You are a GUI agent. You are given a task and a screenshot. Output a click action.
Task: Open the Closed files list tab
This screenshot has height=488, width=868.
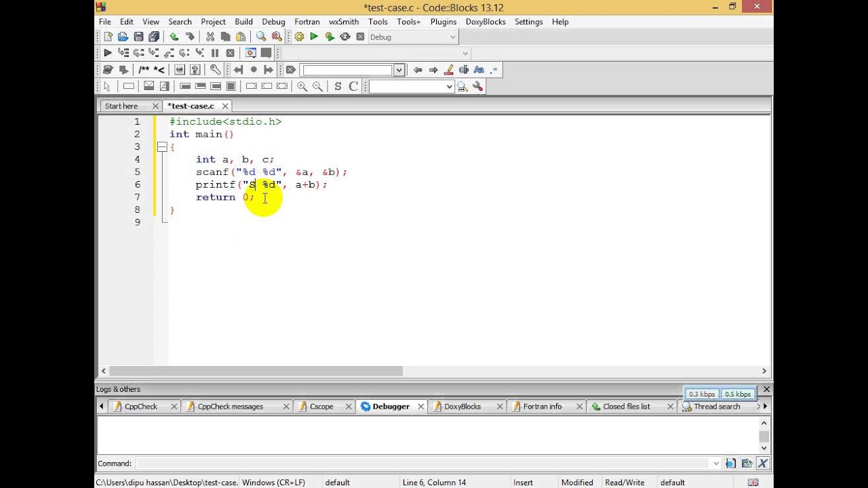point(627,407)
